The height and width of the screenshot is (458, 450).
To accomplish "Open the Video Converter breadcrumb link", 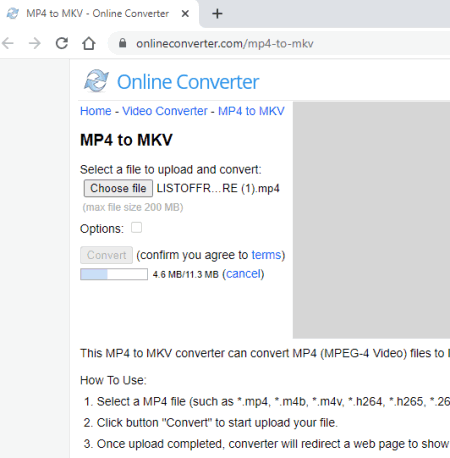I will coord(165,111).
